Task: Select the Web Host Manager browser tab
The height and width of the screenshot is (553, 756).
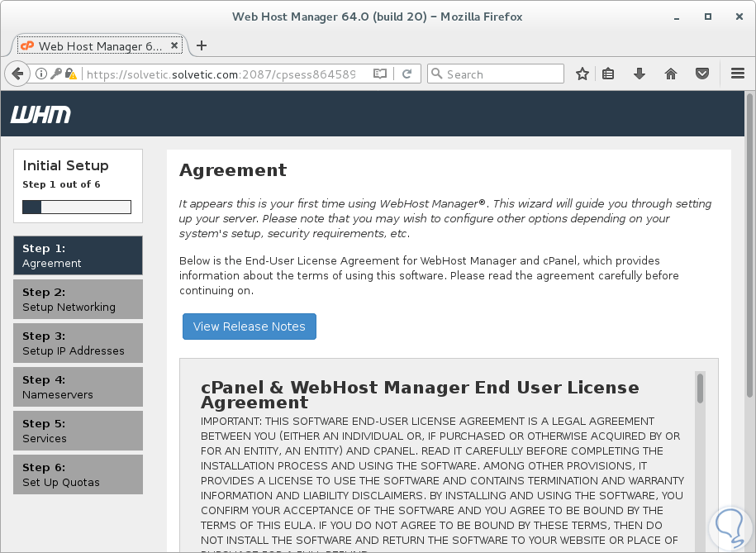Action: (99, 45)
